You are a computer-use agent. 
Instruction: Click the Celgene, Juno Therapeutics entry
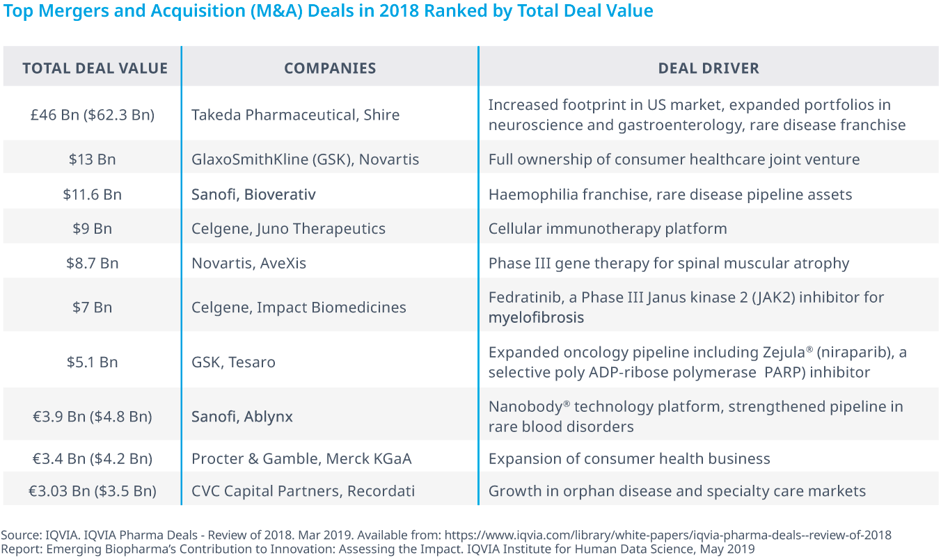click(288, 228)
